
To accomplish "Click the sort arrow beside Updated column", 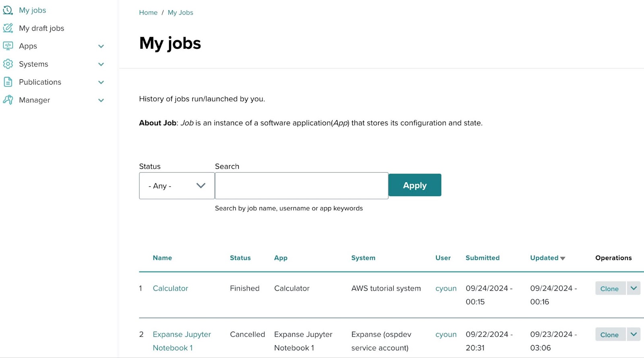I will (563, 259).
